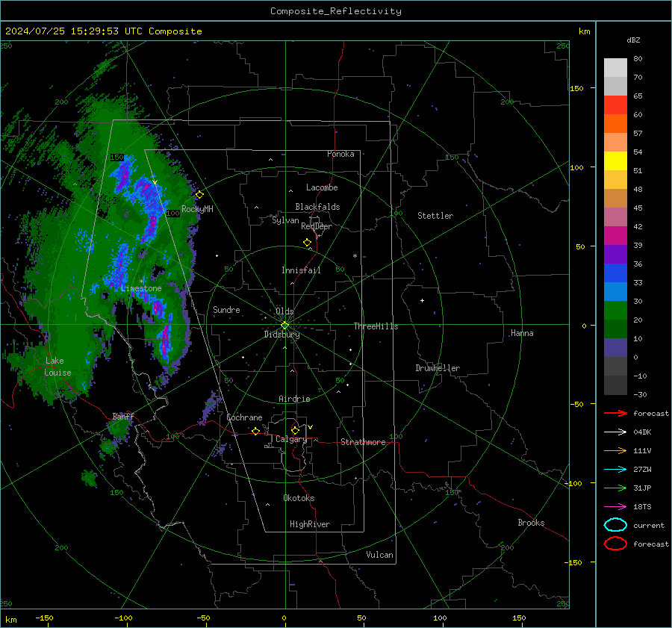Click the white asterisk marker near Limestone

tap(141, 282)
